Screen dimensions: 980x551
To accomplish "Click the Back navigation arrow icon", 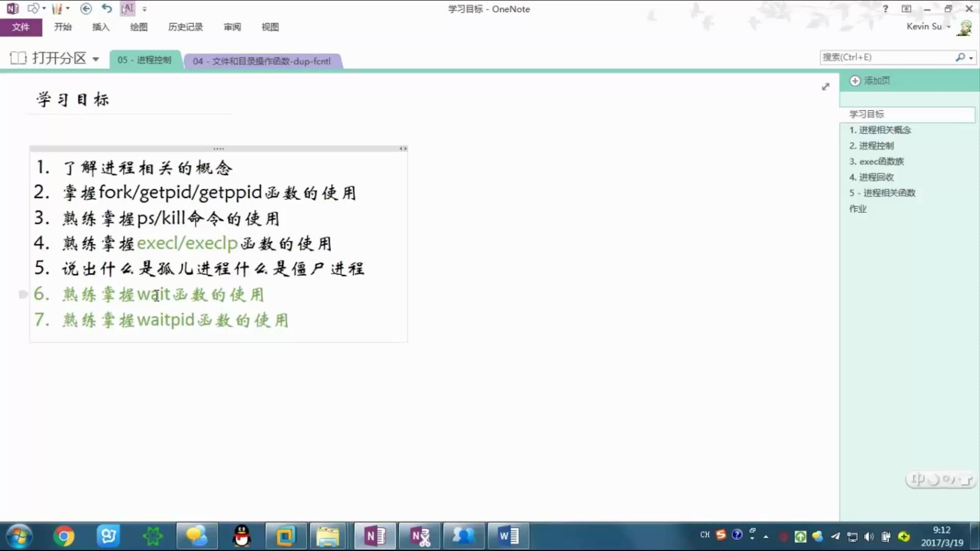I will (x=86, y=9).
